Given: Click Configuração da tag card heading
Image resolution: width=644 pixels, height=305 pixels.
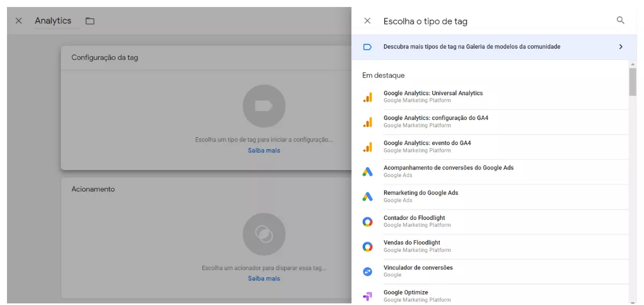Looking at the screenshot, I should point(105,57).
